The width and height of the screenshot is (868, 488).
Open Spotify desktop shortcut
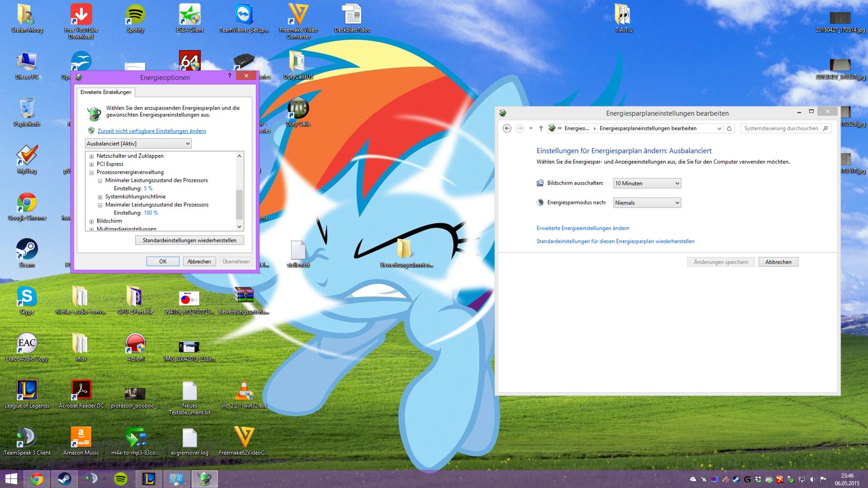point(135,19)
